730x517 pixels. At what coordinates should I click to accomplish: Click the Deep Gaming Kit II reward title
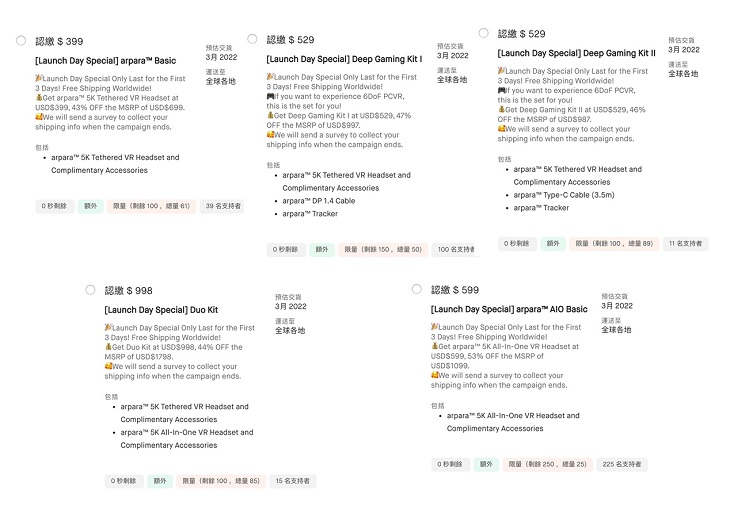point(576,53)
